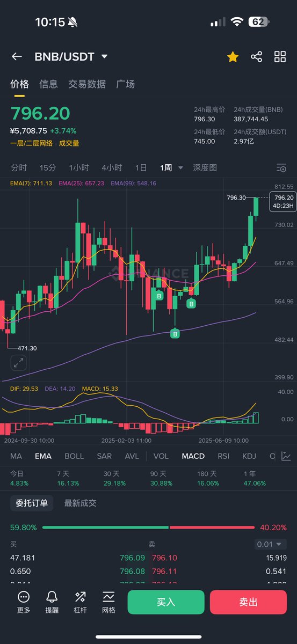Tap the 买入 buy button
297x644 pixels.
point(166,602)
